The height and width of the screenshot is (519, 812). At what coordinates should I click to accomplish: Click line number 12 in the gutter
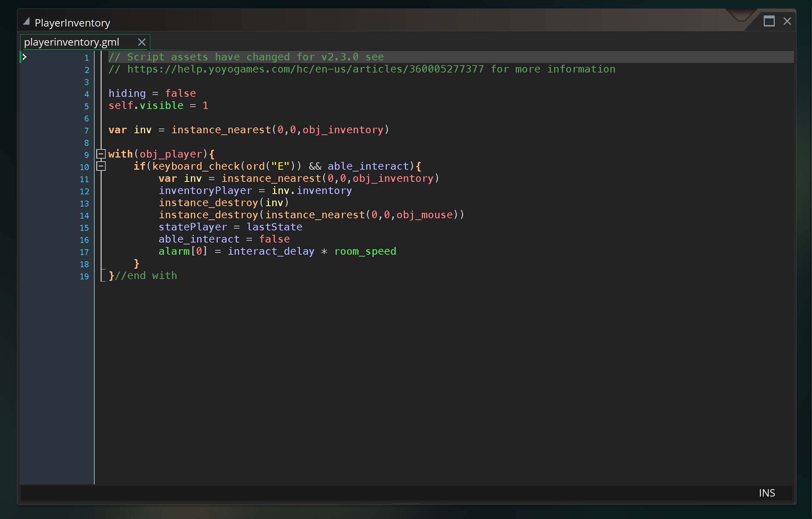click(x=84, y=191)
